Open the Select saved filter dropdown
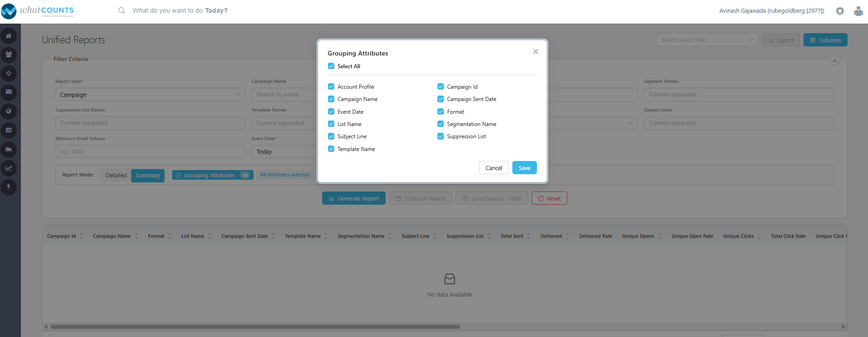This screenshot has height=337, width=868. pyautogui.click(x=707, y=40)
